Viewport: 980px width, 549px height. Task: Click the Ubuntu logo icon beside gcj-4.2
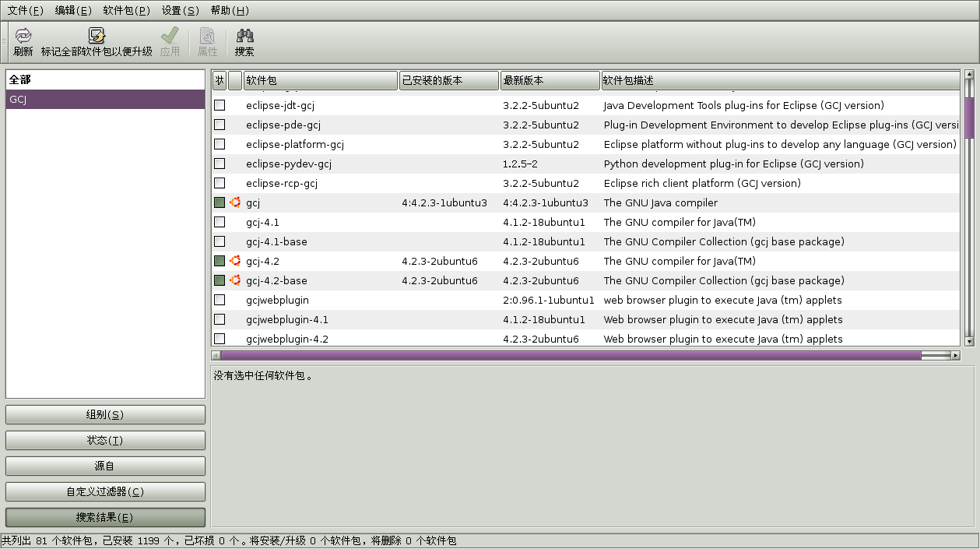tap(235, 261)
